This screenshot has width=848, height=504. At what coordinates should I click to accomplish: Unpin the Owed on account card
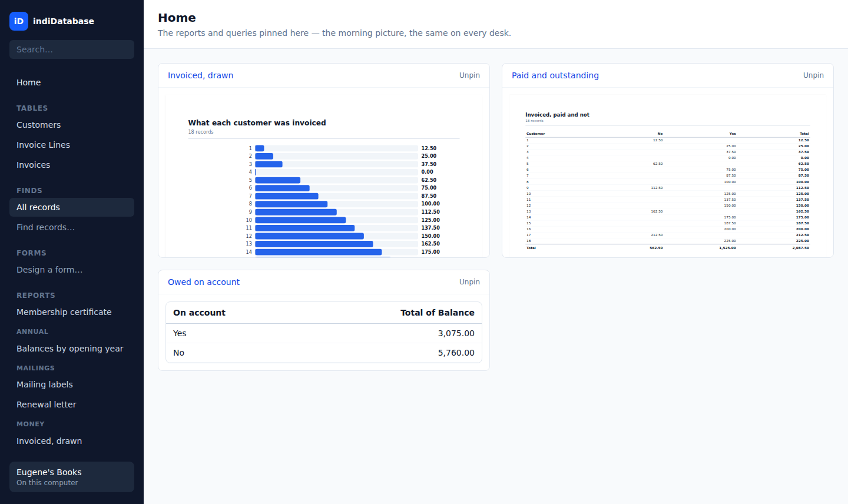(469, 282)
